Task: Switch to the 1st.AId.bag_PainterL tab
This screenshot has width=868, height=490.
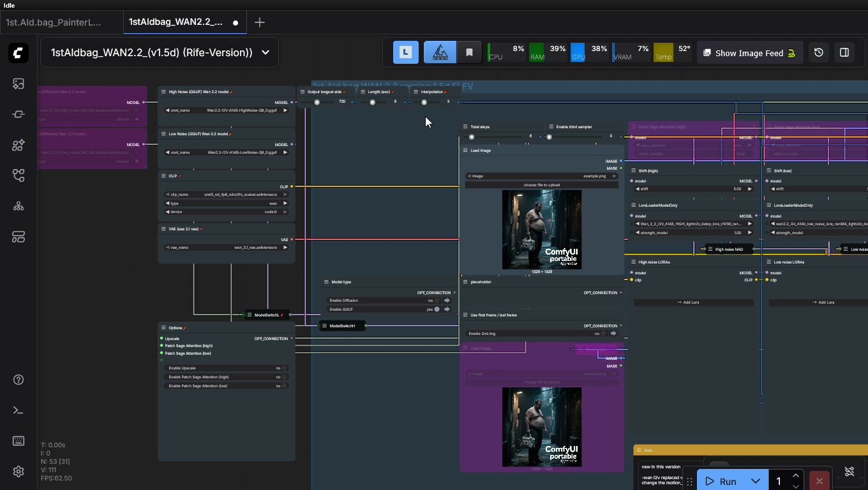Action: click(54, 22)
